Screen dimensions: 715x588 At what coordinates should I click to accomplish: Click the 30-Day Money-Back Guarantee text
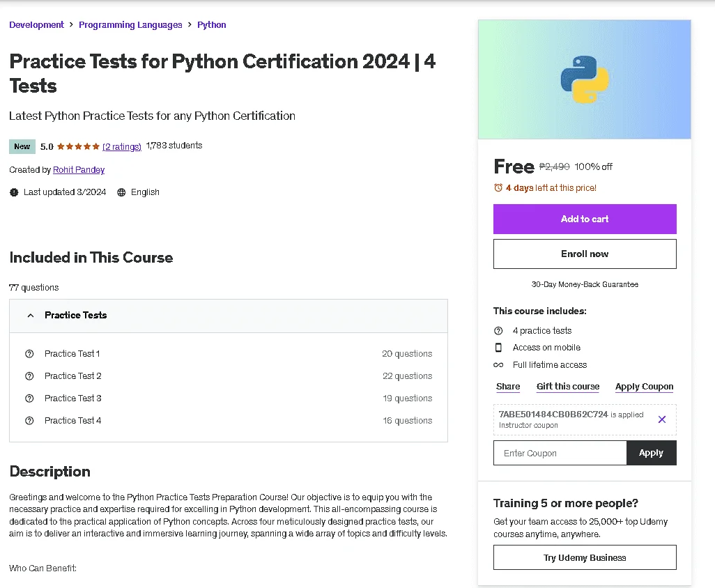[585, 284]
